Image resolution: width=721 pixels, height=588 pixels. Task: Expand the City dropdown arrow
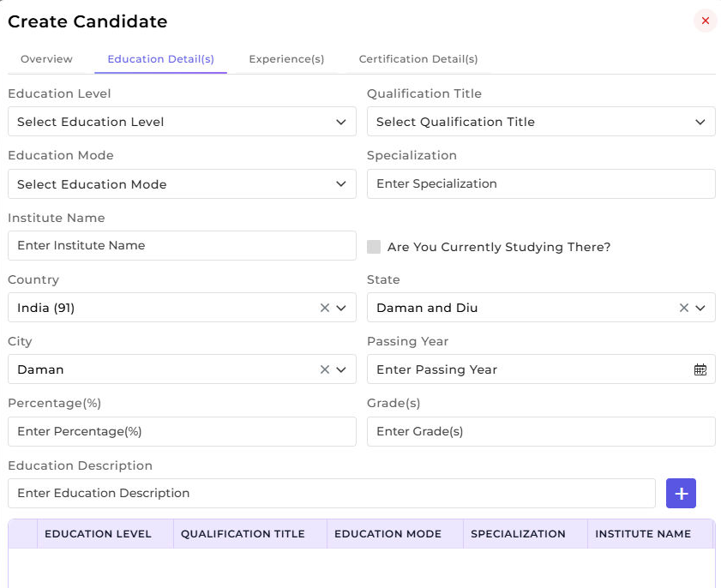click(x=340, y=369)
